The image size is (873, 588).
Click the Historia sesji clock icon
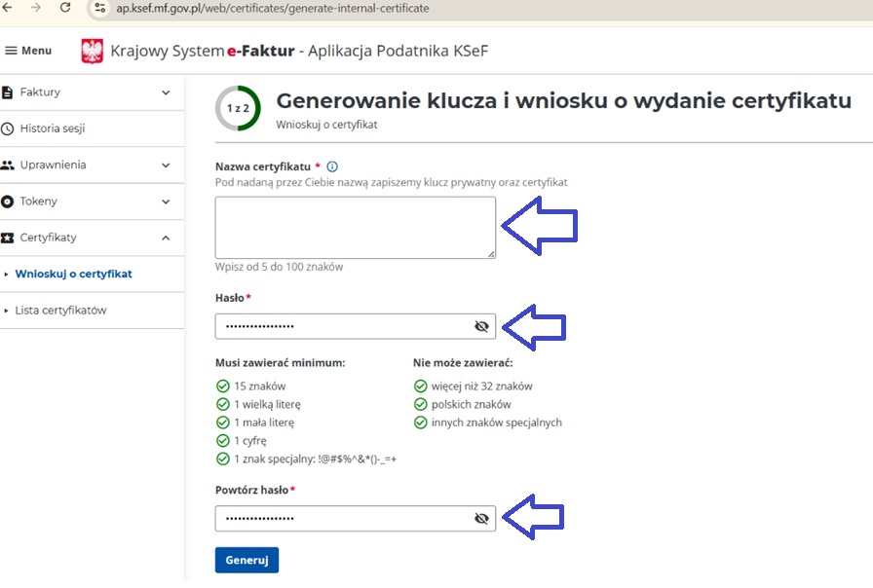tap(8, 129)
